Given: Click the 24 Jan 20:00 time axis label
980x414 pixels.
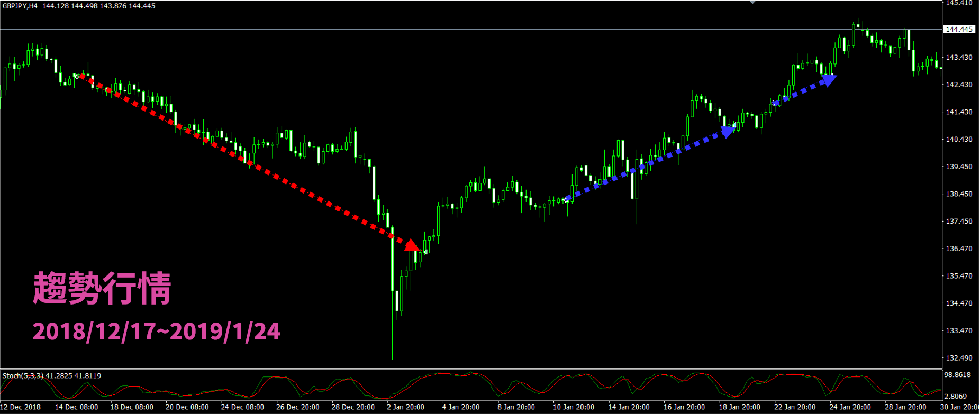Looking at the screenshot, I should 850,407.
